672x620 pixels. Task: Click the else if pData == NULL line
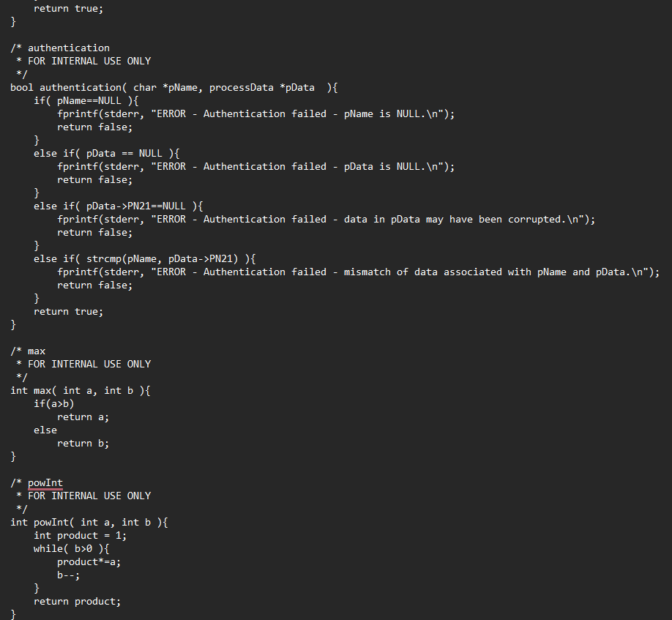coord(107,154)
